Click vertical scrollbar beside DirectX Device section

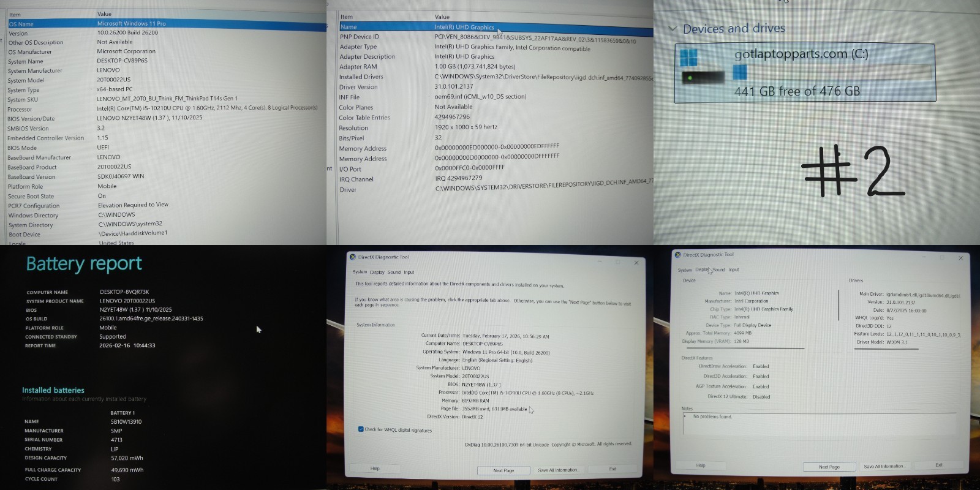[x=839, y=304]
